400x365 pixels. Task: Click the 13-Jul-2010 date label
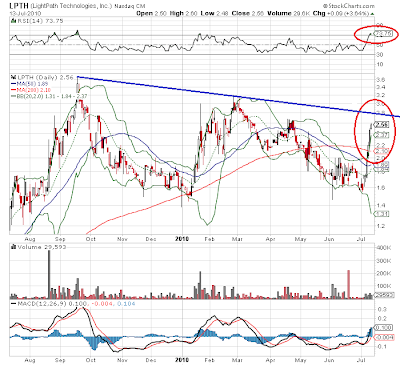click(25, 13)
